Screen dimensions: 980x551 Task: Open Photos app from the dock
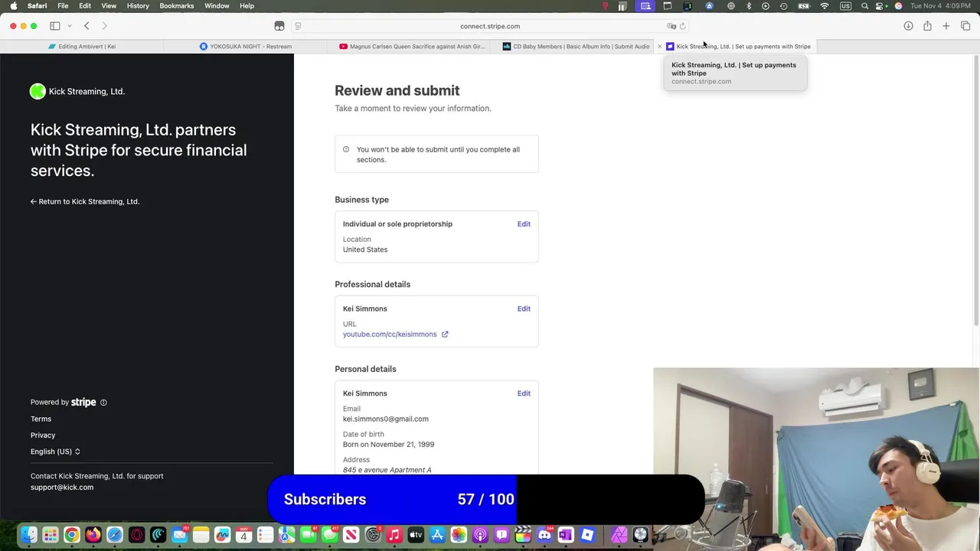pos(459,535)
